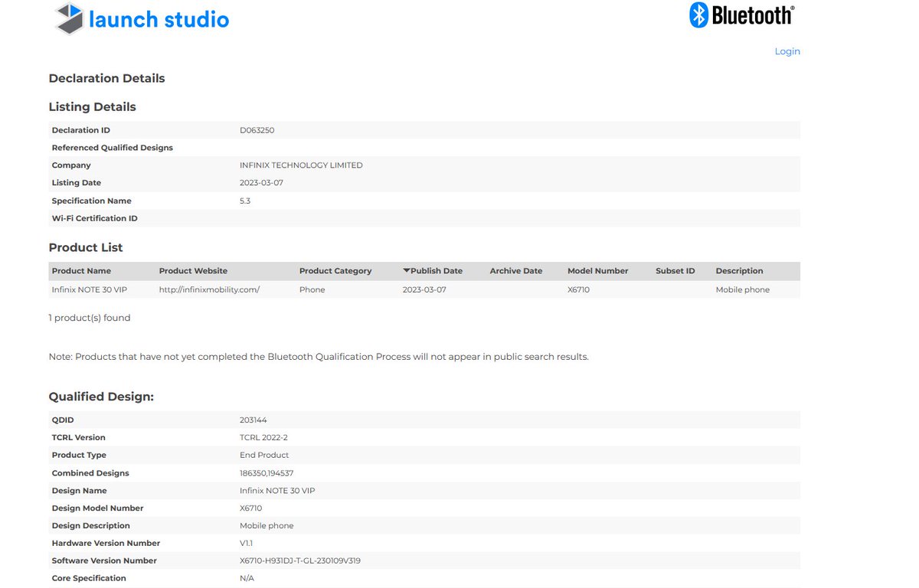Click the Referenced Qualified Designs row
The height and width of the screenshot is (588, 919).
[x=112, y=147]
